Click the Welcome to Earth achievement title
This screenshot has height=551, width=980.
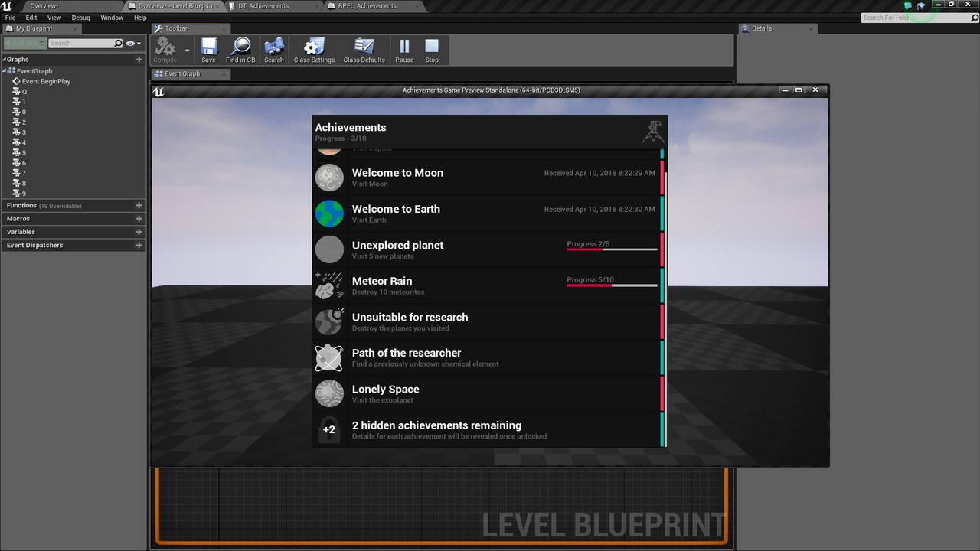tap(396, 209)
